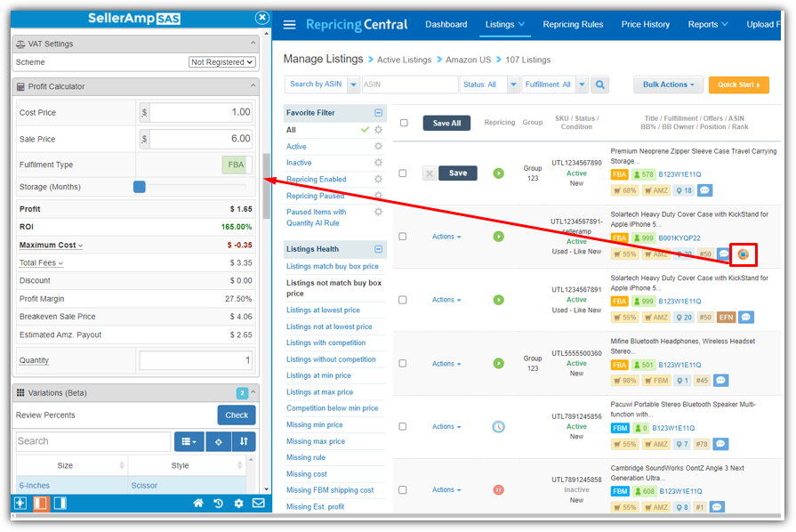Viewport: 796px width, 532px height.
Task: Open gear settings for Repricing Enabled filter
Action: (x=378, y=179)
